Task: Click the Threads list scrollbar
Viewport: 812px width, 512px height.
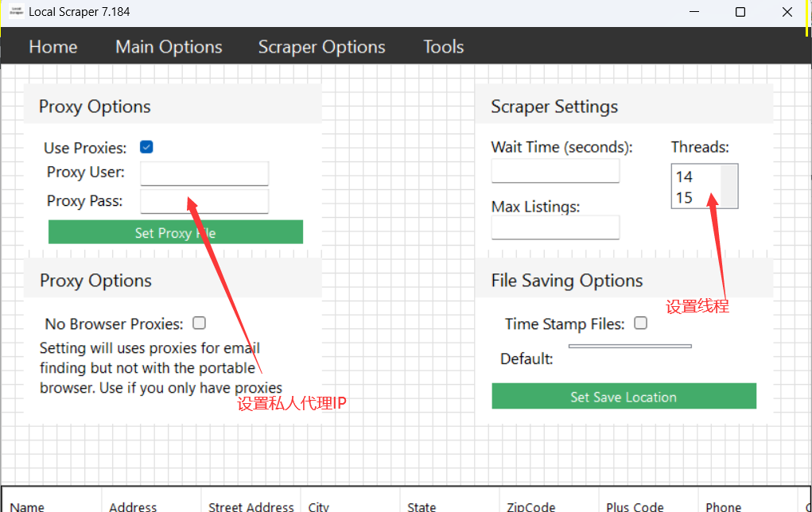Action: 729,186
